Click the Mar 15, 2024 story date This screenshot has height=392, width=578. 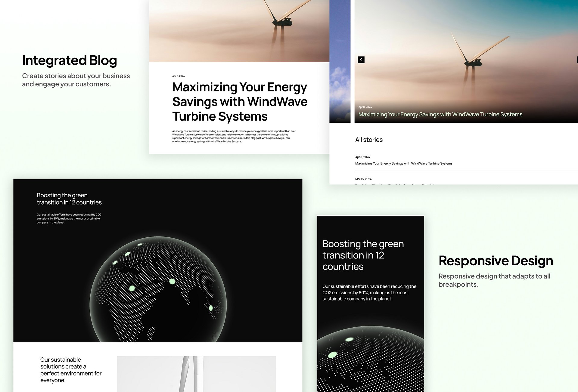pos(363,179)
